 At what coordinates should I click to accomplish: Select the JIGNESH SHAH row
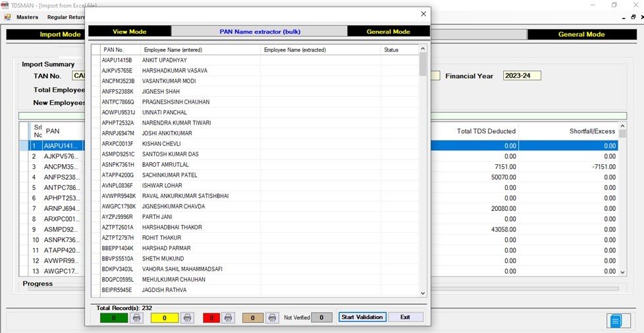(x=255, y=91)
